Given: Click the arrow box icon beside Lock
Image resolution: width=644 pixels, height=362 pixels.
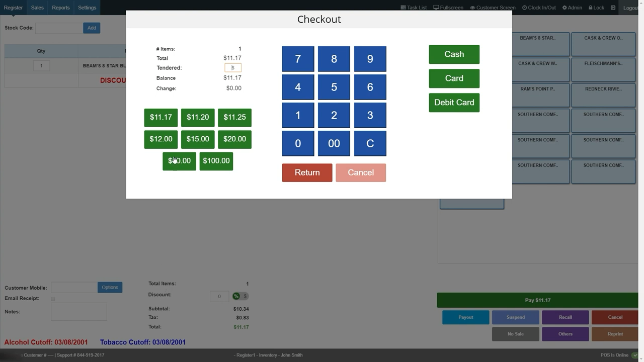Looking at the screenshot, I should tap(613, 8).
